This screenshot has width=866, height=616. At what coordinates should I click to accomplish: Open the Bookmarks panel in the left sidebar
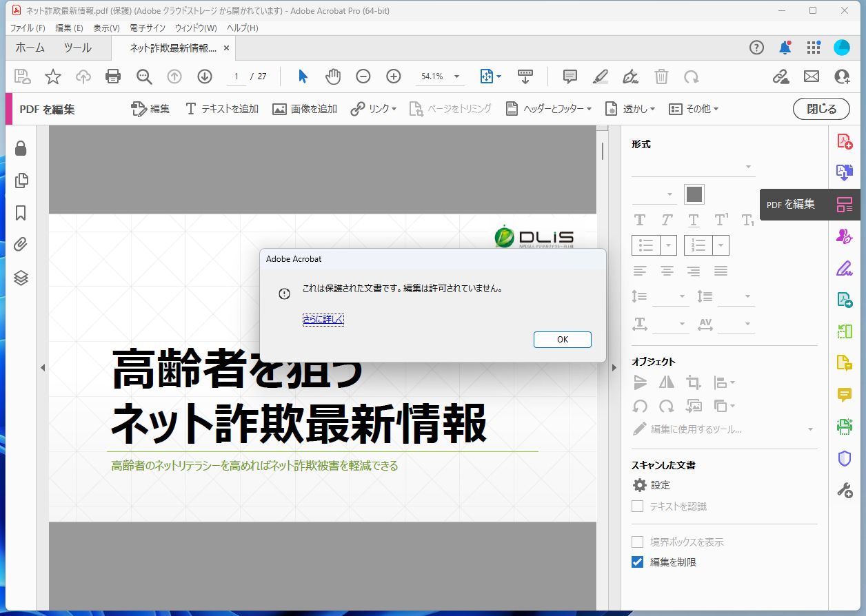pyautogui.click(x=21, y=214)
